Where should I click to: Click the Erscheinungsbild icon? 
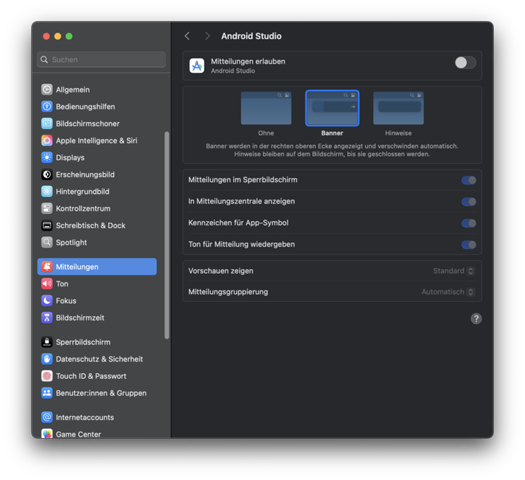tap(47, 174)
